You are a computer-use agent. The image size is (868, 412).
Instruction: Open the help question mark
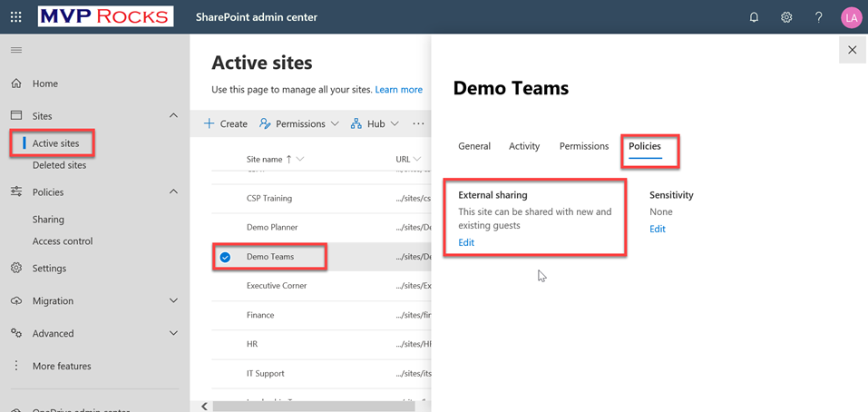[819, 17]
